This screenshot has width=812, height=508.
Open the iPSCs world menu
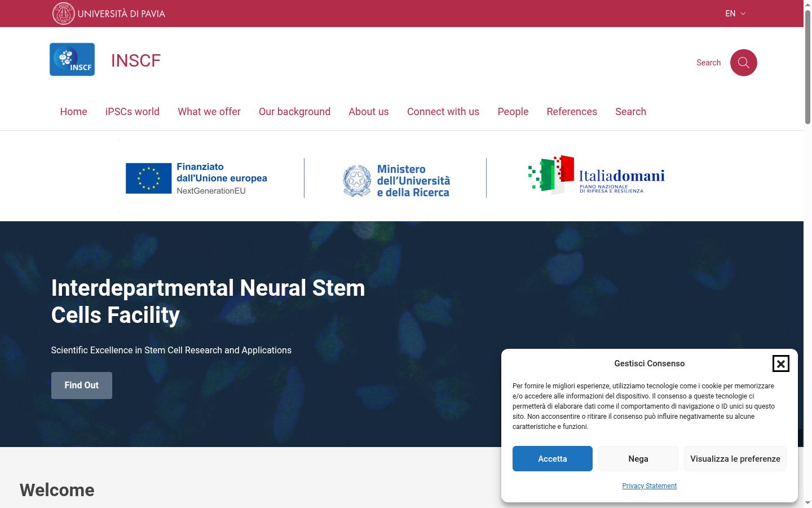[133, 112]
